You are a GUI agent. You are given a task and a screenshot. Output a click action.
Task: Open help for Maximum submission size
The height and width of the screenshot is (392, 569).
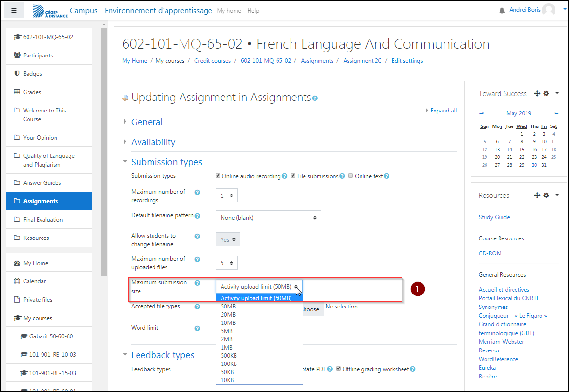[x=197, y=283]
